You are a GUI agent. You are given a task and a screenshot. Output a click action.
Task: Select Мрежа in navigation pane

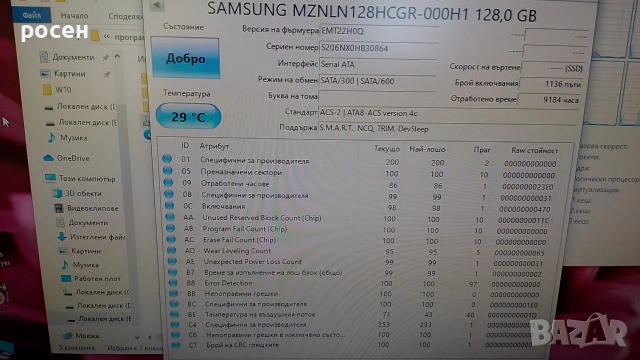pyautogui.click(x=87, y=336)
